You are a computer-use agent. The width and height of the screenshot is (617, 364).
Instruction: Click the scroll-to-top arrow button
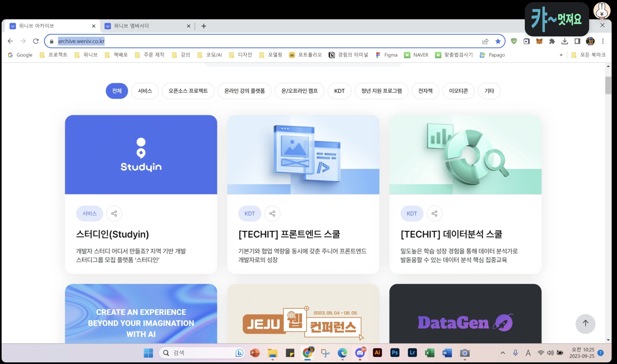point(585,324)
